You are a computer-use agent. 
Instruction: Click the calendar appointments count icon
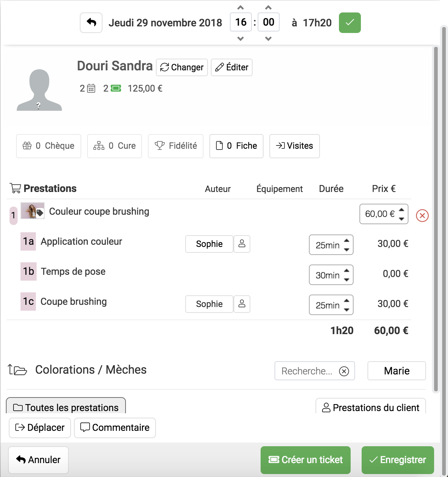(x=92, y=88)
